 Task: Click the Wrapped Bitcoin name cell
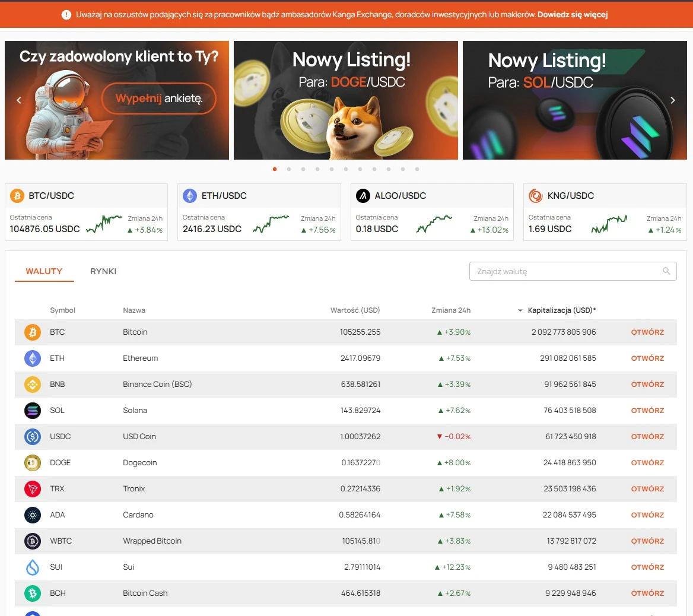coord(152,541)
